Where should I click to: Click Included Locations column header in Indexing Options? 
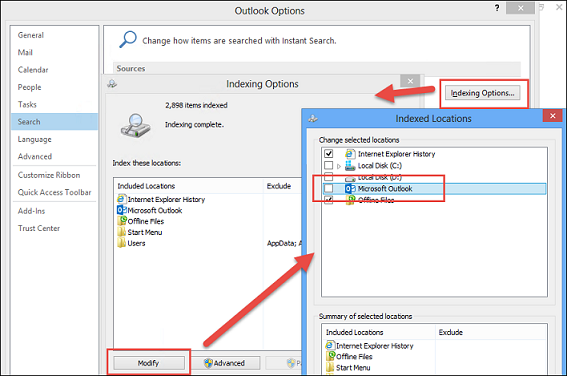pos(146,186)
